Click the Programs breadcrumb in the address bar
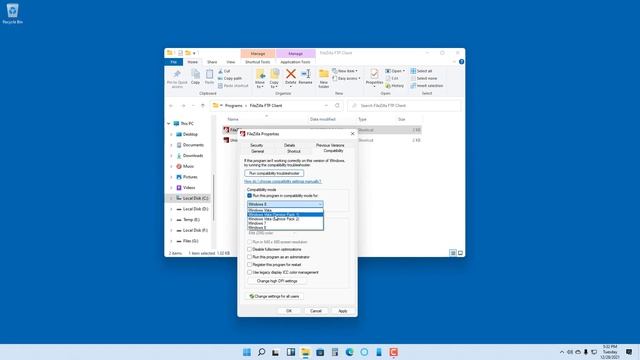 233,106
